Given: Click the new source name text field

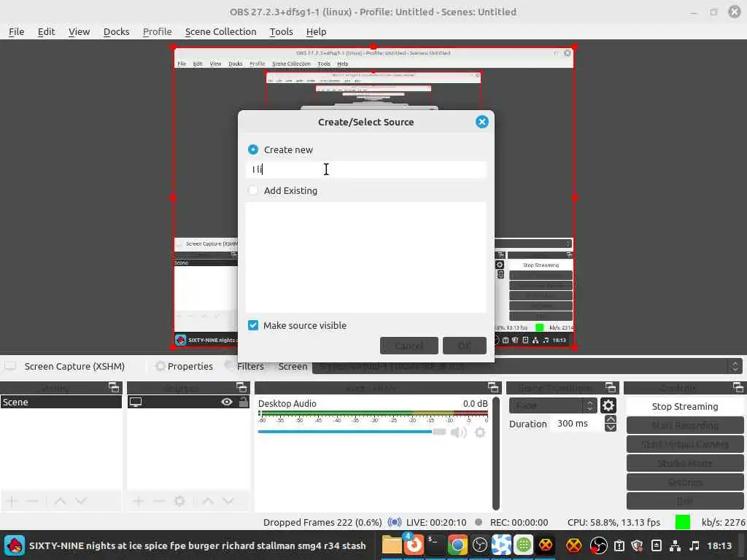Looking at the screenshot, I should [366, 169].
